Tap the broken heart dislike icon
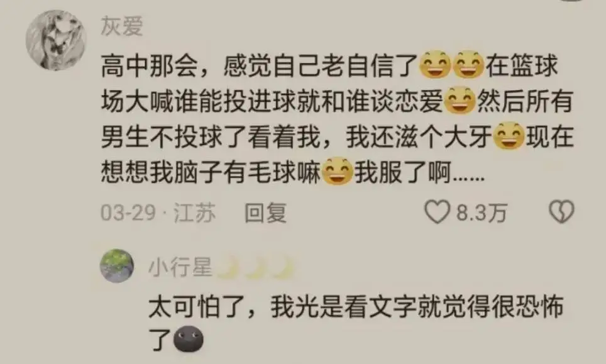 [561, 212]
